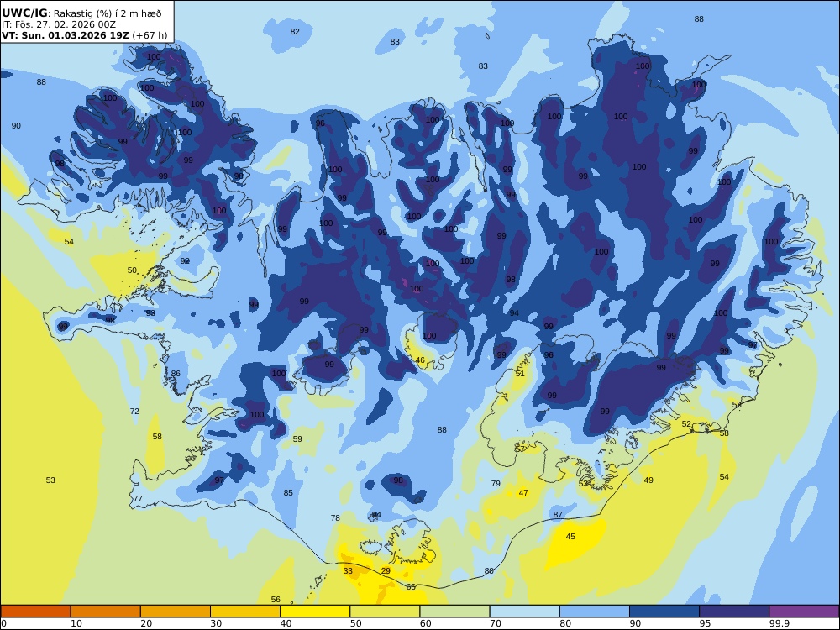This screenshot has height=630, width=840.
Task: Click the 90–95 dark blue legend swatch
Action: click(x=664, y=612)
